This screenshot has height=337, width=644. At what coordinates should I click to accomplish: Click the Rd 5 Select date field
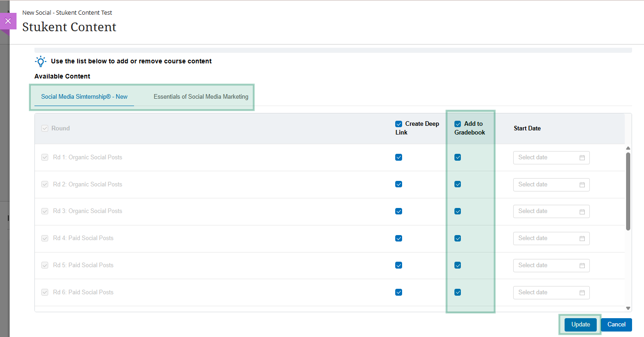pyautogui.click(x=551, y=265)
